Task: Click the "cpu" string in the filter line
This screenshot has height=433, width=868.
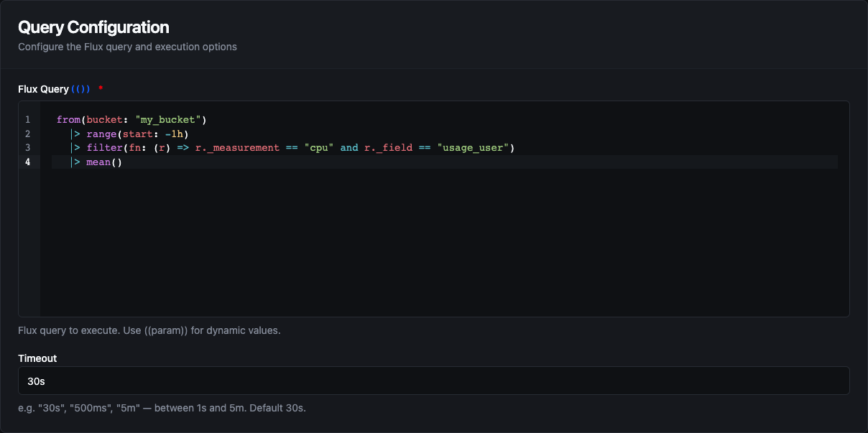Action: [x=319, y=148]
